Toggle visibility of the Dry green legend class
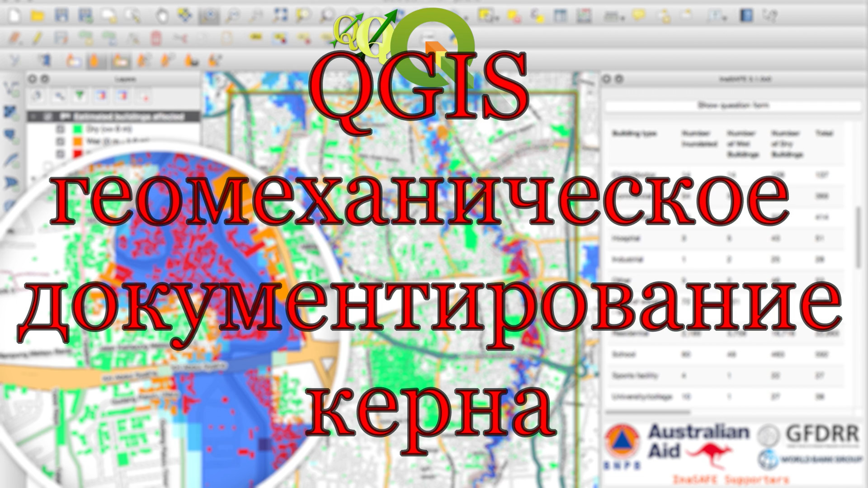Viewport: 868px width, 488px height. (x=61, y=130)
